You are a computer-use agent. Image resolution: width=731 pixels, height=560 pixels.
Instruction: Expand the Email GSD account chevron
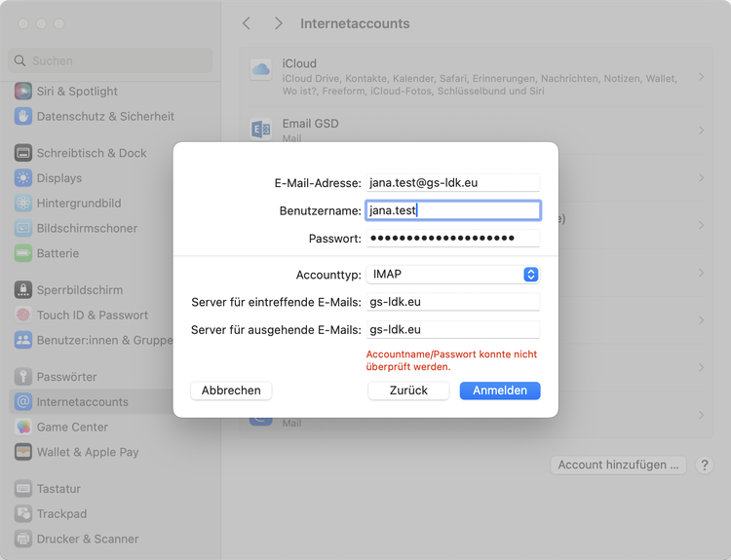[x=701, y=131]
